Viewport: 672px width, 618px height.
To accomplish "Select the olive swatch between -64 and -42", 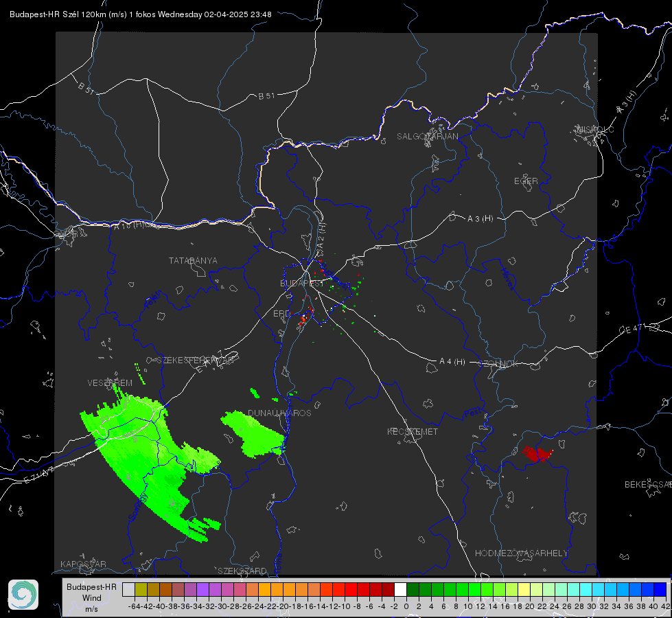I will tap(141, 589).
